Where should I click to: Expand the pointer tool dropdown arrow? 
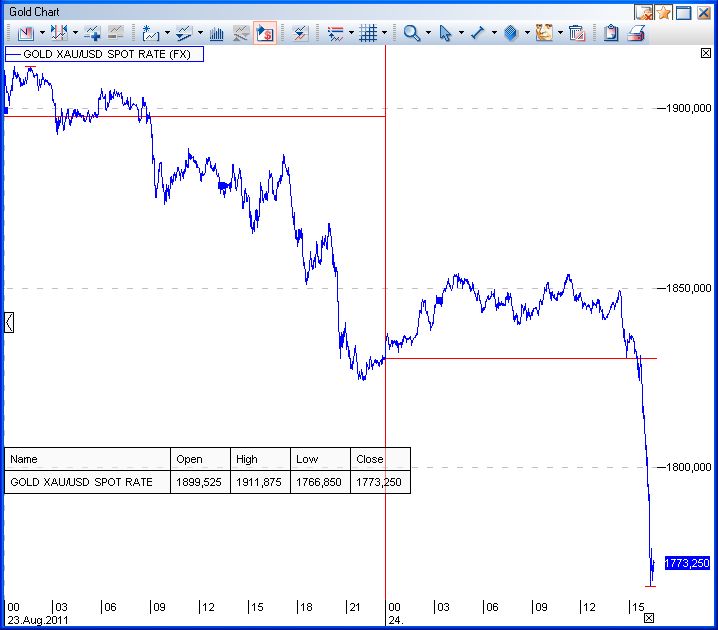[x=461, y=33]
